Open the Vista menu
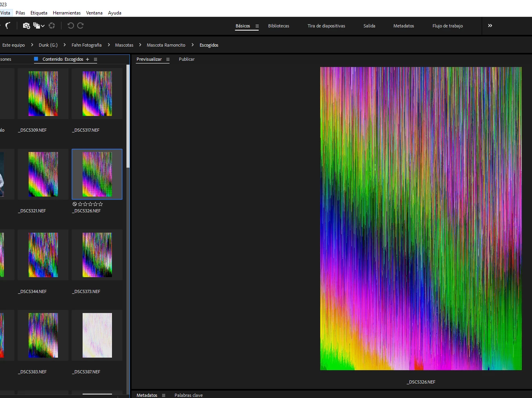Viewport: 532px width, 398px height. tap(5, 13)
